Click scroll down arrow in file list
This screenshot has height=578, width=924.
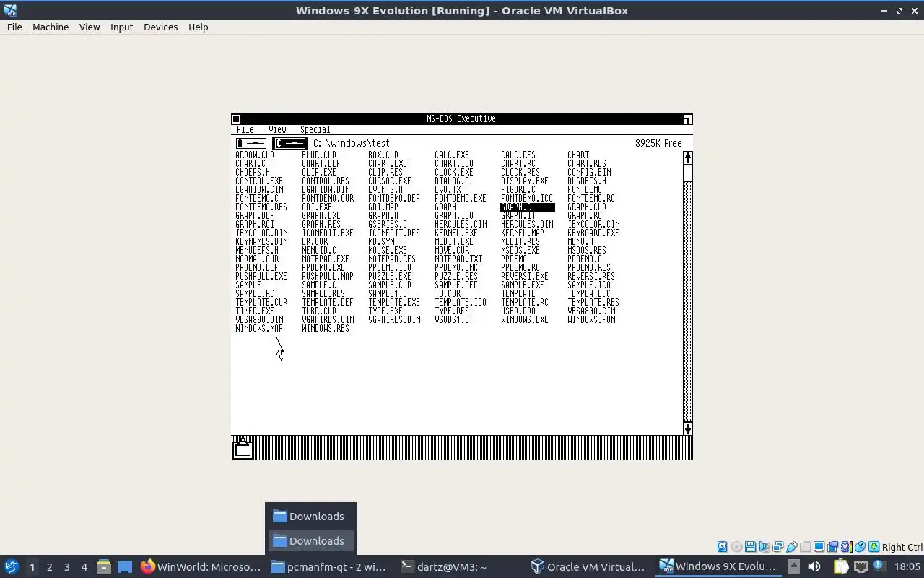[x=688, y=428]
